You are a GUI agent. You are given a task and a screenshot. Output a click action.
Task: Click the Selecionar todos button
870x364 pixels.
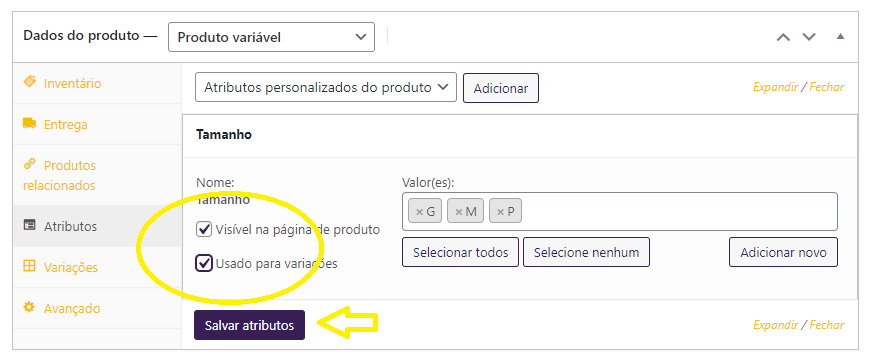click(x=461, y=252)
